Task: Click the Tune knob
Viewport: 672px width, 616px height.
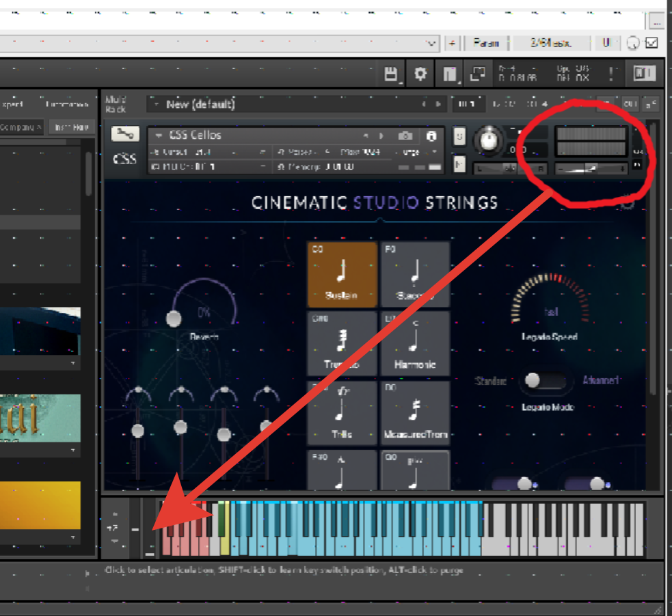Action: (x=489, y=140)
